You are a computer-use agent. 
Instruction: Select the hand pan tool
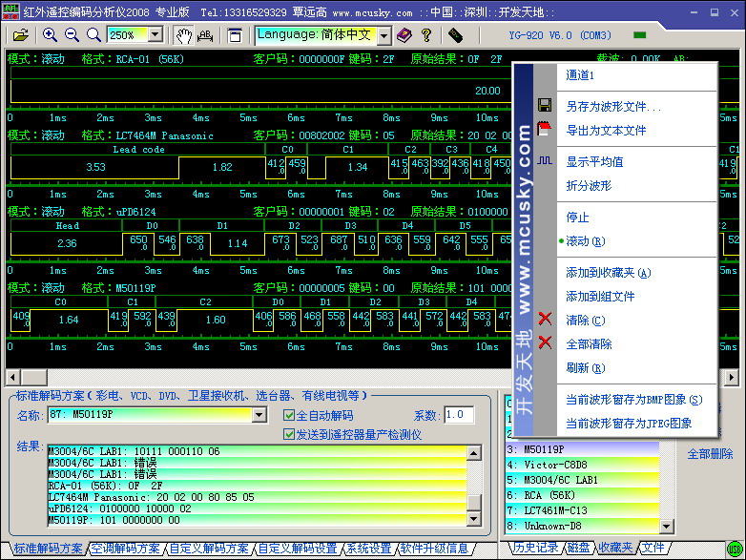(x=183, y=35)
